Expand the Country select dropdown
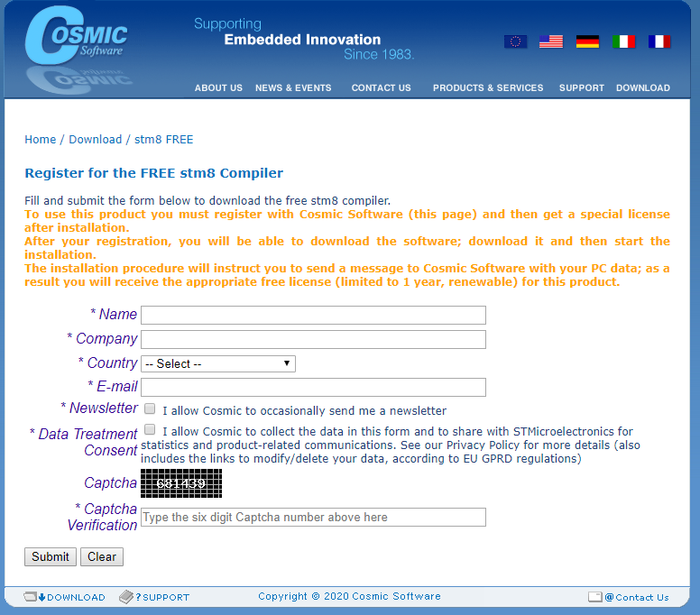700x615 pixels. click(x=218, y=363)
